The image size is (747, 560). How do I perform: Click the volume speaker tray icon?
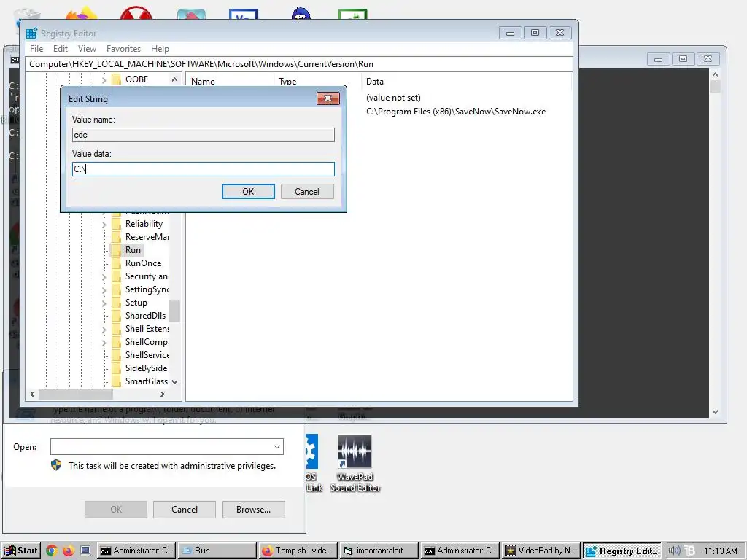point(673,551)
